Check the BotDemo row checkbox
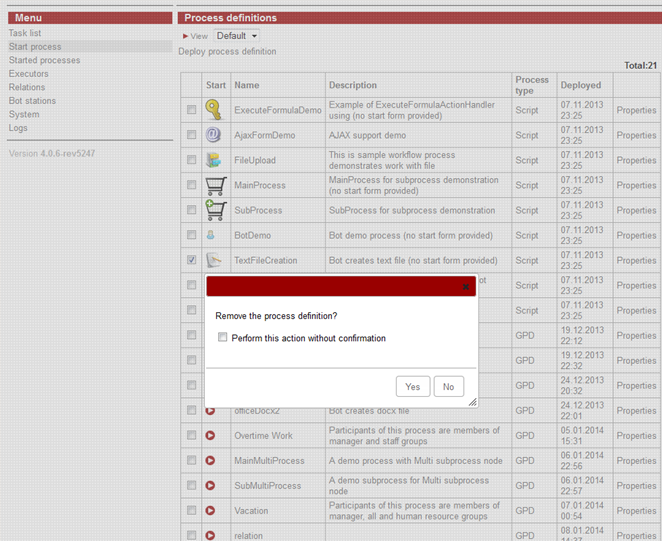The image size is (662, 541). (192, 235)
